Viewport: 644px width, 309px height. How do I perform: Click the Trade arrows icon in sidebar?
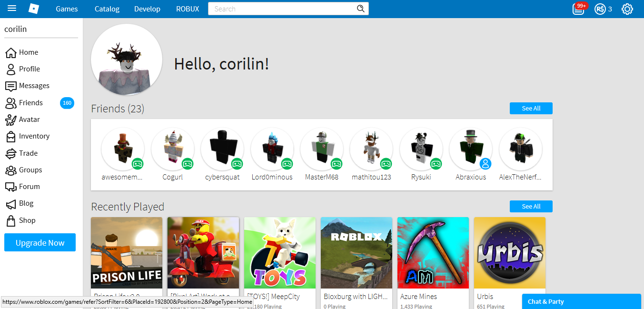pyautogui.click(x=11, y=153)
